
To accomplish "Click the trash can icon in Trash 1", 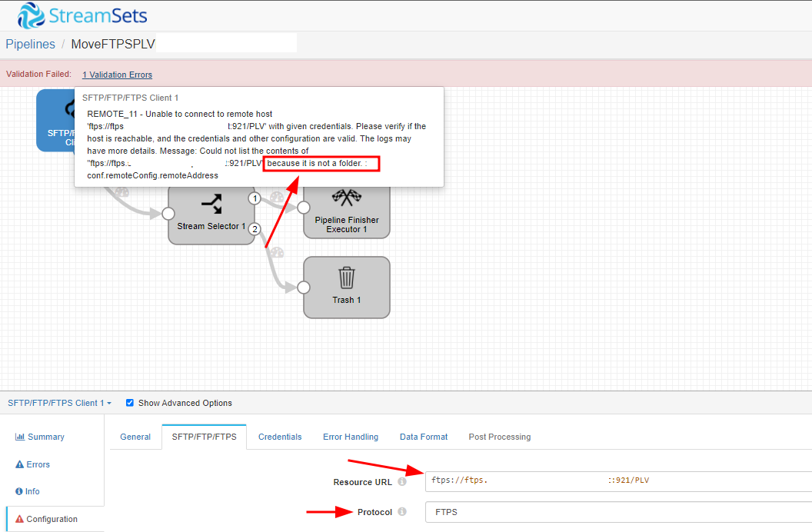I will [x=347, y=278].
